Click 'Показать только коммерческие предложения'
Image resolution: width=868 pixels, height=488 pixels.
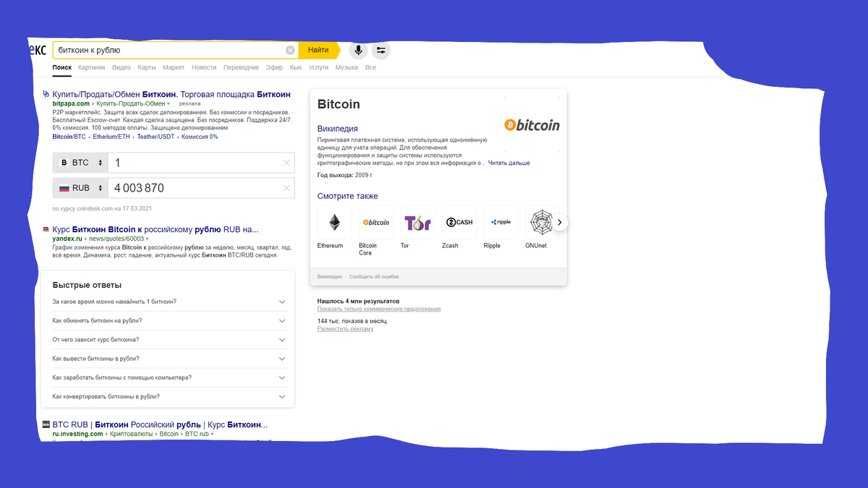[x=379, y=309]
